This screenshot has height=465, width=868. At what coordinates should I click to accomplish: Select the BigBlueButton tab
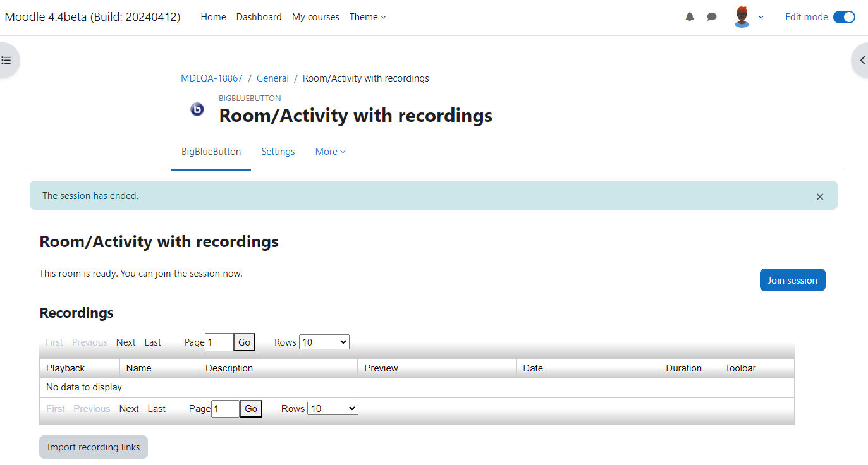click(211, 152)
